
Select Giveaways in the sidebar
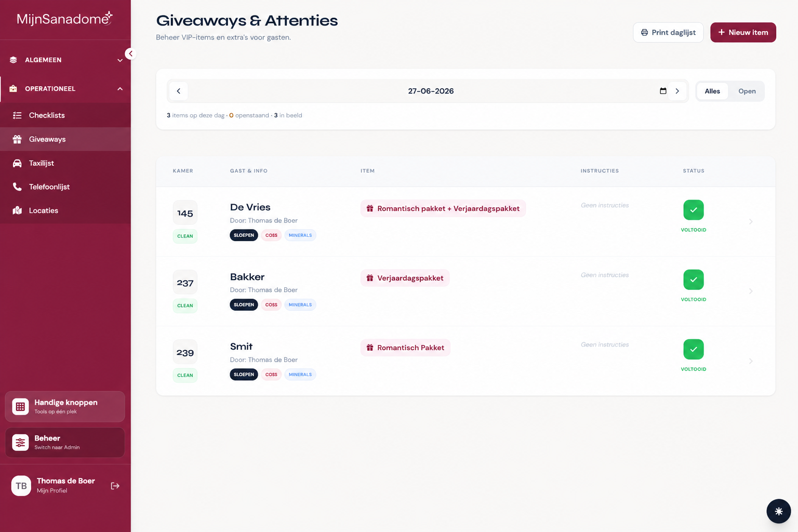pos(65,139)
